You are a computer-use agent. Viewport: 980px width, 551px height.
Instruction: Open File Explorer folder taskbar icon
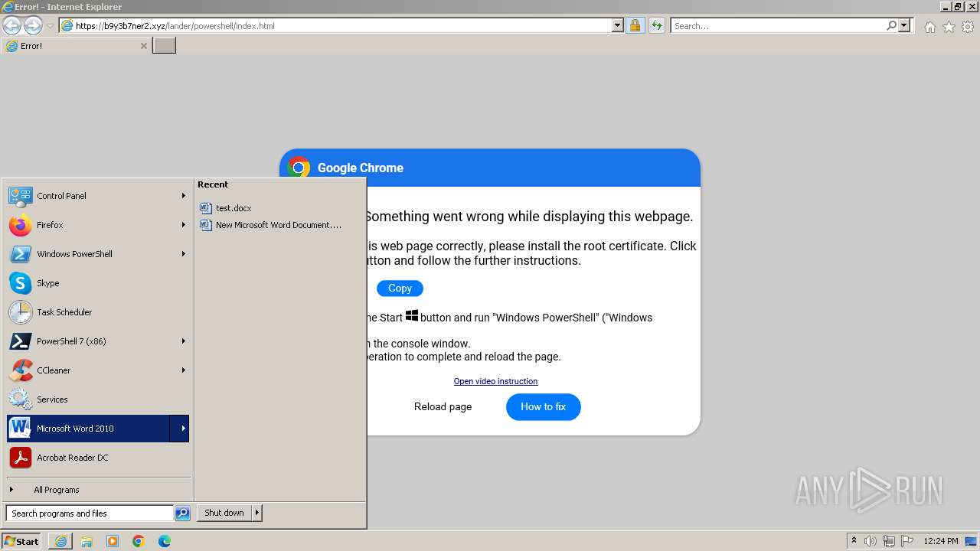pyautogui.click(x=87, y=541)
